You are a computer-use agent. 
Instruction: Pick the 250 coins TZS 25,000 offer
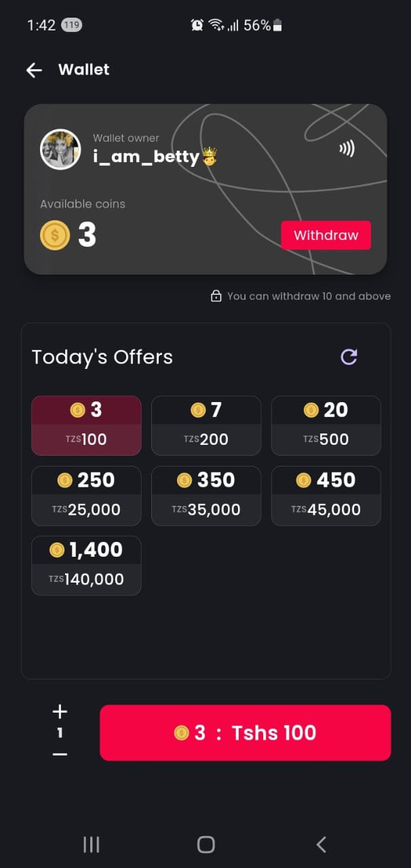[86, 496]
